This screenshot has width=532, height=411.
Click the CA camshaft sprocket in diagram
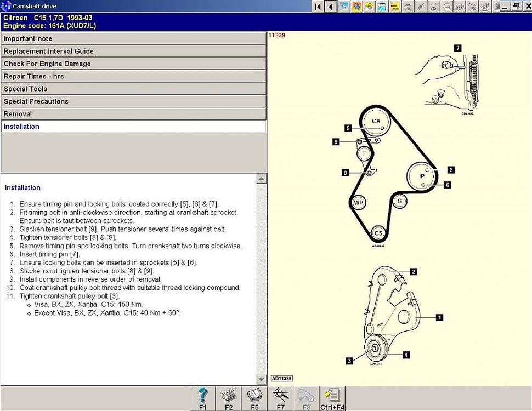(376, 121)
